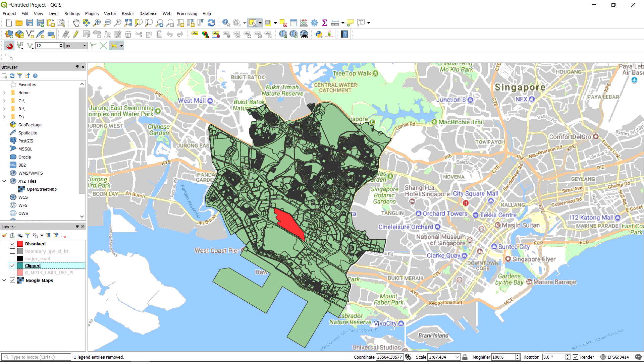The width and height of the screenshot is (644, 362).
Task: Open the Vector menu
Action: pos(110,14)
